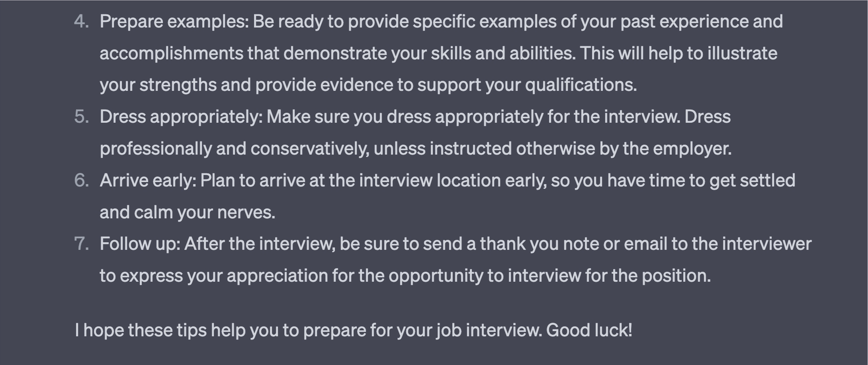The height and width of the screenshot is (365, 868).
Task: Click the "Follow up:" heading text
Action: pyautogui.click(x=140, y=244)
